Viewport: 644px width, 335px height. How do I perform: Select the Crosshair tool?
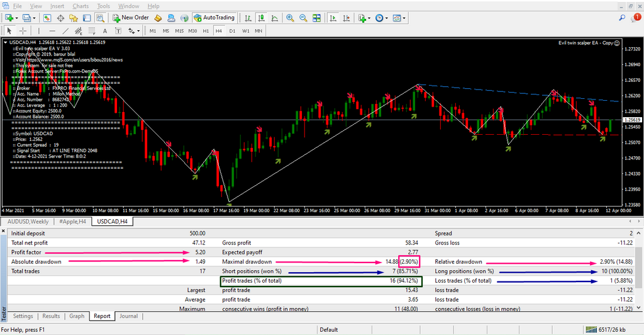tap(23, 31)
